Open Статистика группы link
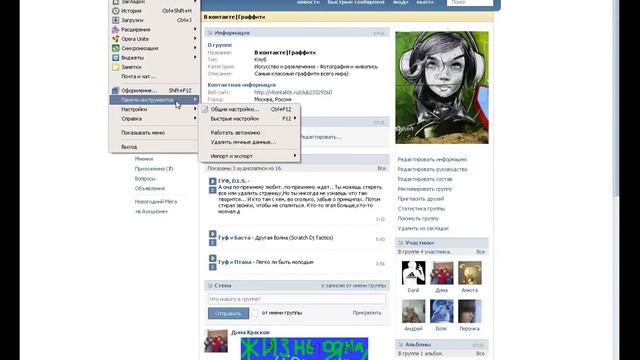Viewport: 640px width, 360px height. (x=421, y=209)
